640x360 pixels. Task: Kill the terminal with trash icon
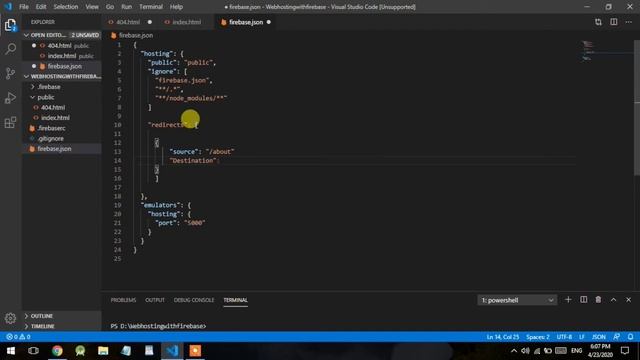click(598, 300)
